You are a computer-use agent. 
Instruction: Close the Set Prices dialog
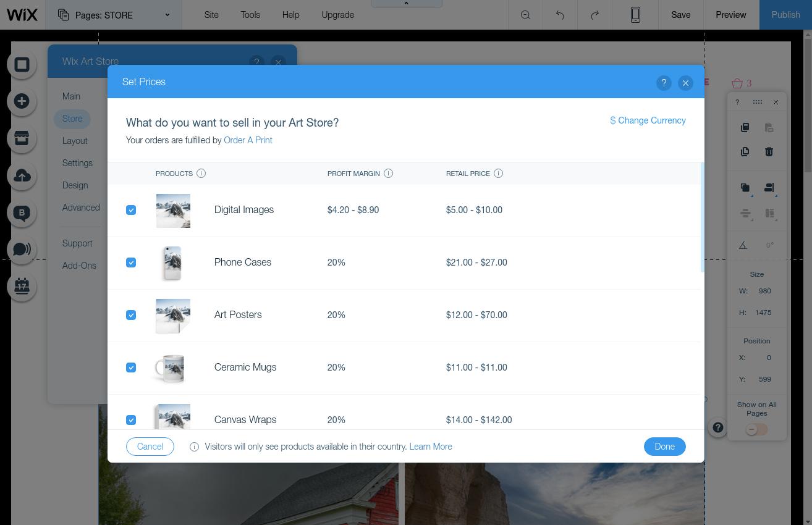pos(685,83)
